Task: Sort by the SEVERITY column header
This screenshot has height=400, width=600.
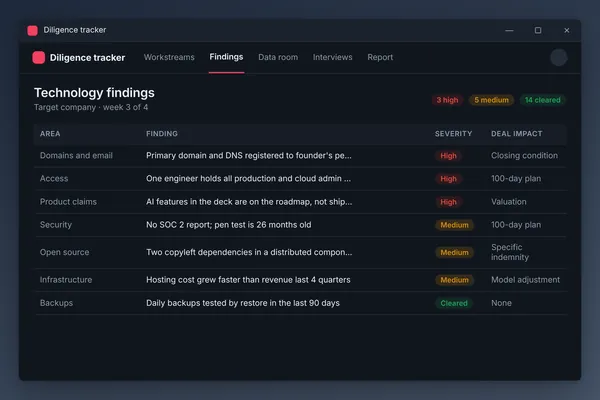Action: [x=453, y=134]
